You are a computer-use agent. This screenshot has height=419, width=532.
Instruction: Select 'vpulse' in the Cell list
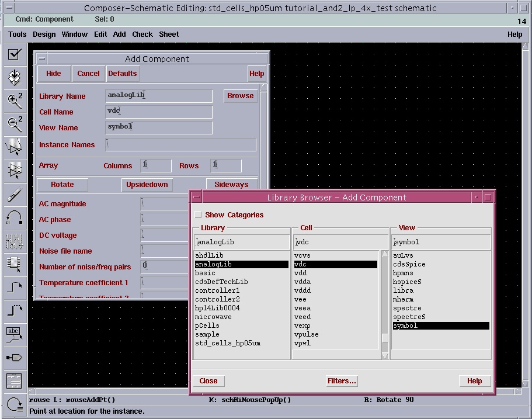pos(336,334)
